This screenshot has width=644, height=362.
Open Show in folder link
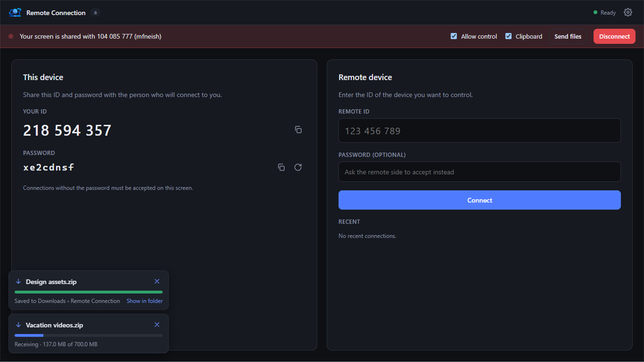(145, 301)
